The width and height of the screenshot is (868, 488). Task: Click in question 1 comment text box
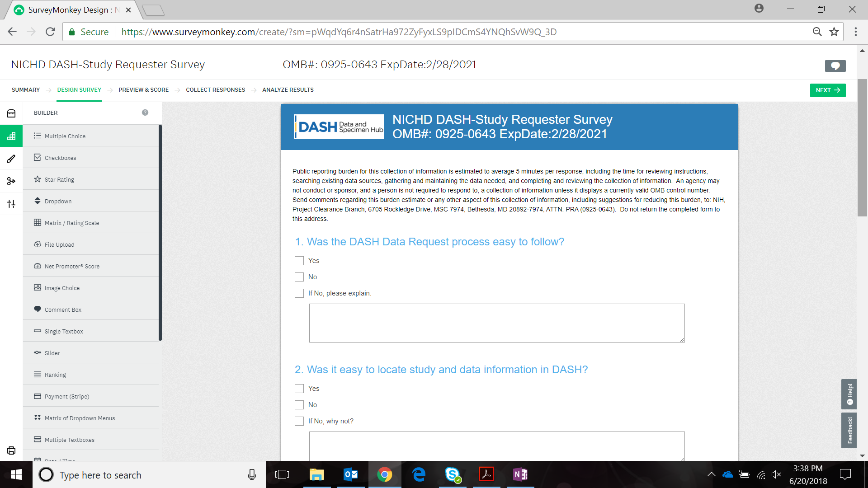[x=496, y=323]
